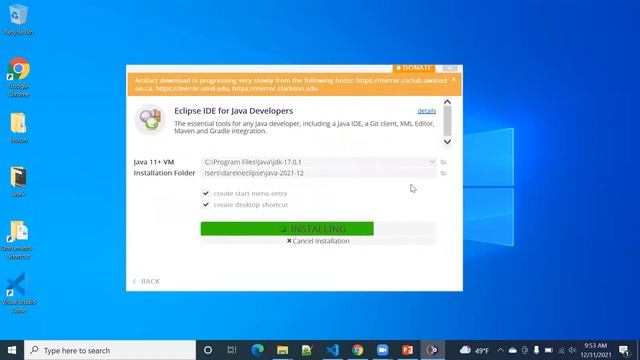The height and width of the screenshot is (360, 640).
Task: Go BACK to the product list
Action: [147, 281]
